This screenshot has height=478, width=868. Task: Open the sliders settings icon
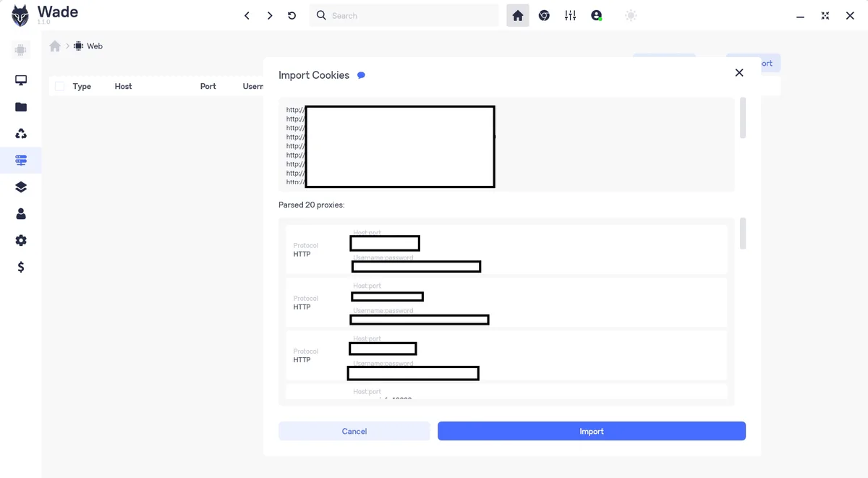(571, 15)
